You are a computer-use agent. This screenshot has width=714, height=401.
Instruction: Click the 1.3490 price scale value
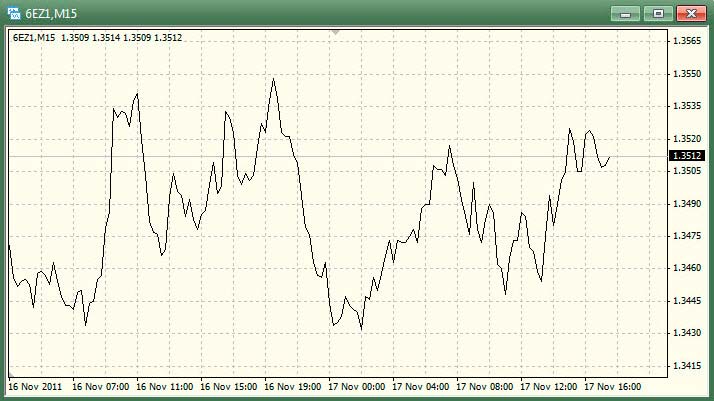pyautogui.click(x=687, y=204)
